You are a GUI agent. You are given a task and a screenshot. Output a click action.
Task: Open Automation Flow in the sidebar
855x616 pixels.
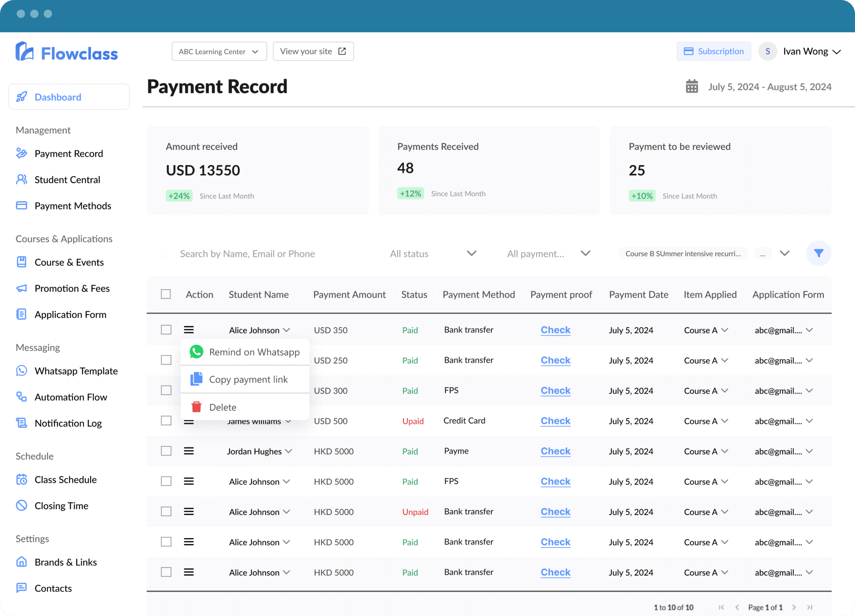click(71, 397)
